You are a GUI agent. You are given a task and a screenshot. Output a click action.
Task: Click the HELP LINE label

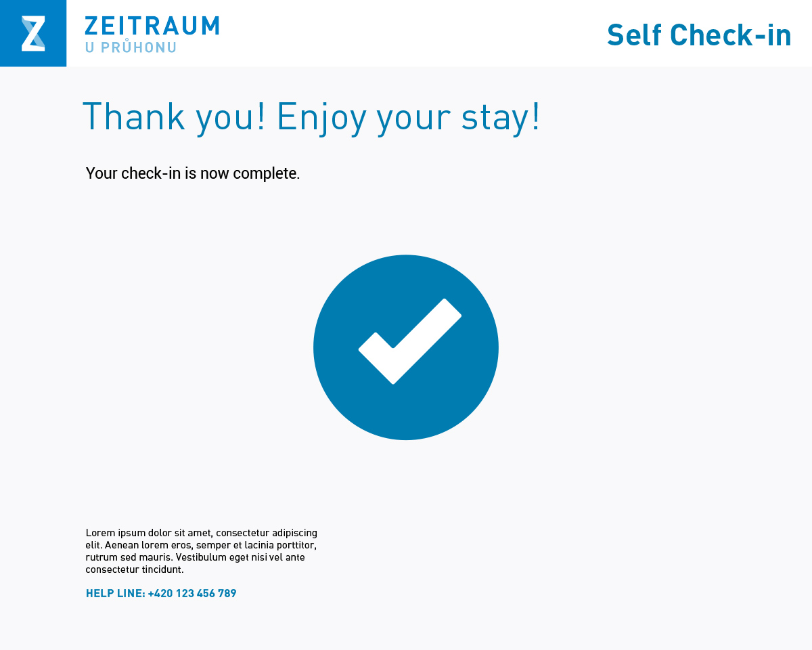[115, 593]
